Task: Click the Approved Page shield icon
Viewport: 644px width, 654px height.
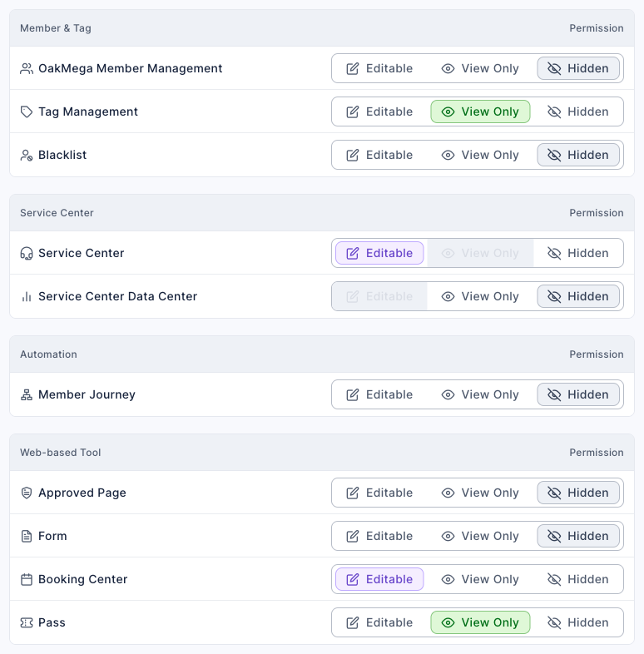Action: [x=27, y=493]
